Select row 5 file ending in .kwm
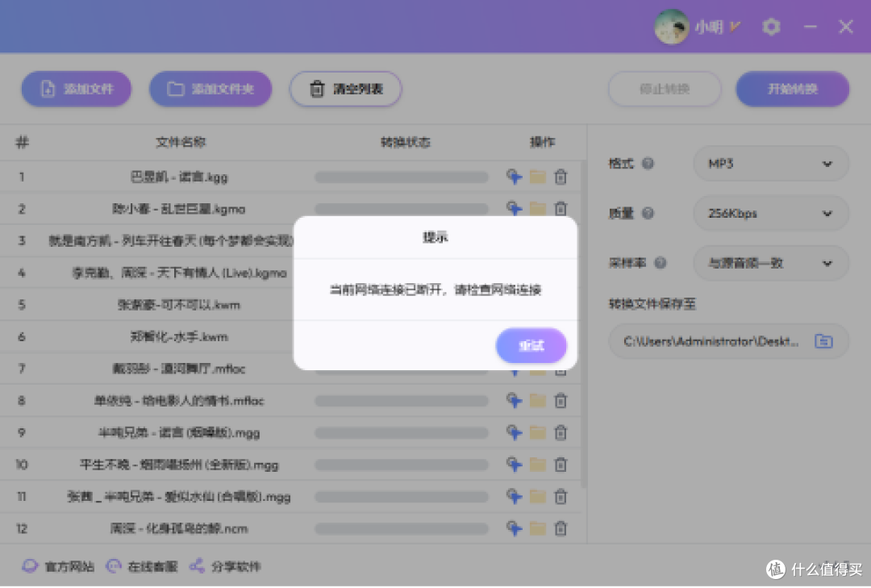871x588 pixels. (179, 305)
